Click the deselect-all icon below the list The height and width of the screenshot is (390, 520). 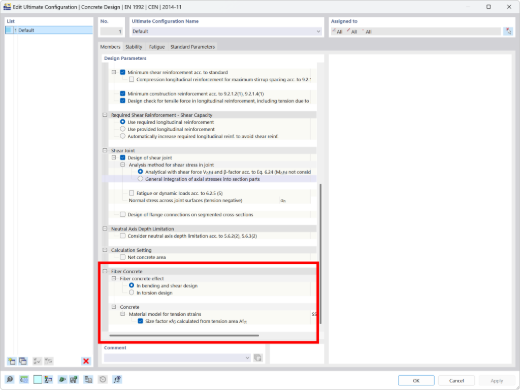pyautogui.click(x=49, y=361)
